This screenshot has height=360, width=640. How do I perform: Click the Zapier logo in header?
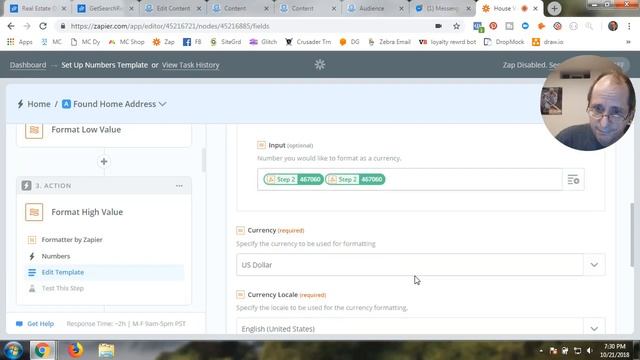(320, 64)
